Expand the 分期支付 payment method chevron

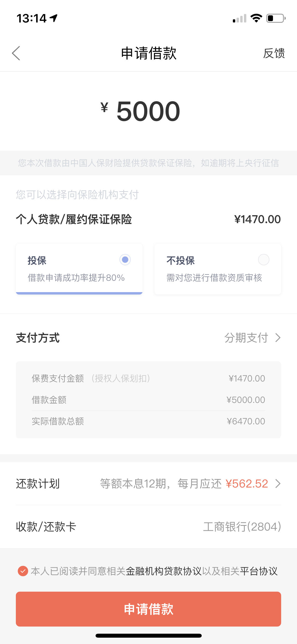pyautogui.click(x=278, y=338)
